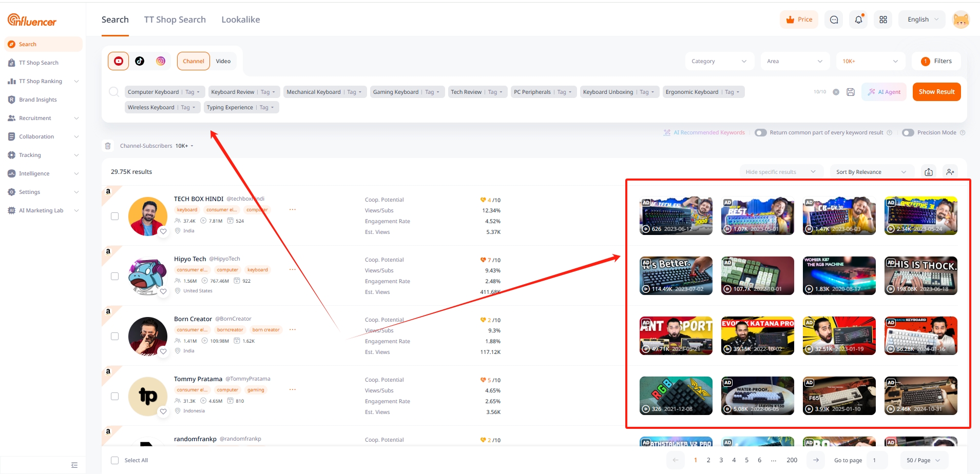Toggle Precision Mode switch
This screenshot has height=474, width=980.
tap(908, 133)
